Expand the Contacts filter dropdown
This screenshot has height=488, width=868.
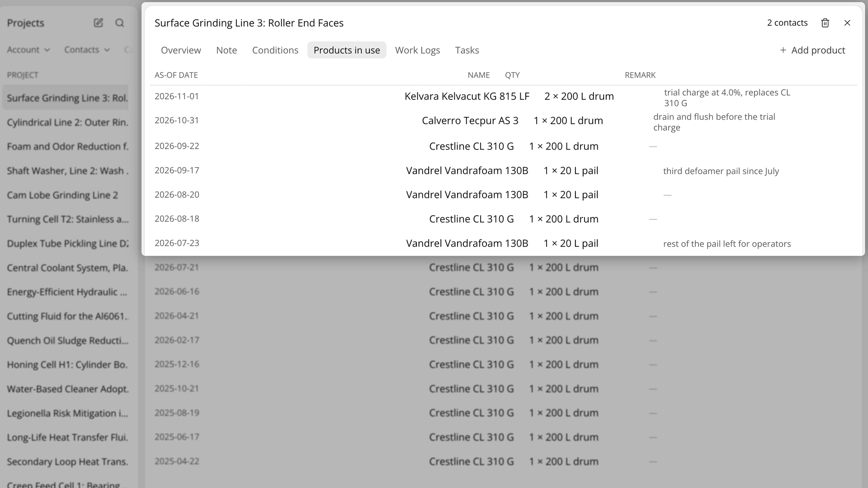87,50
